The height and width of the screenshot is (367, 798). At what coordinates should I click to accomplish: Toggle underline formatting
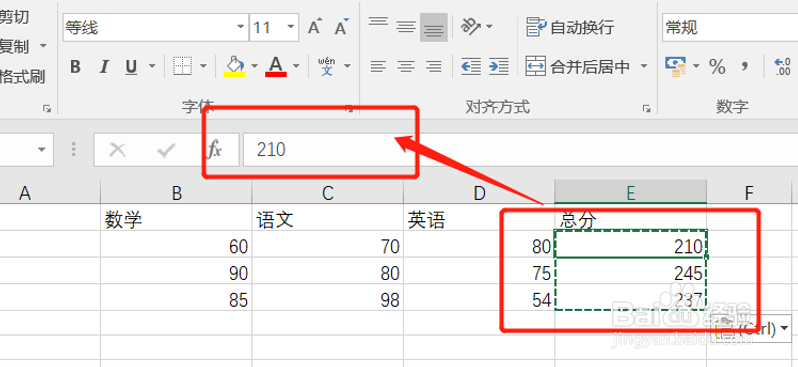(131, 67)
